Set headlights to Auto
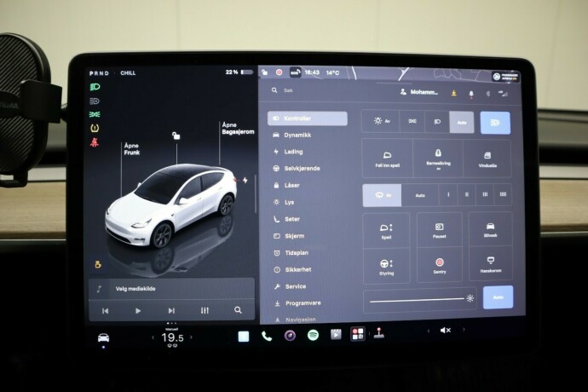588x392 pixels. click(x=462, y=123)
